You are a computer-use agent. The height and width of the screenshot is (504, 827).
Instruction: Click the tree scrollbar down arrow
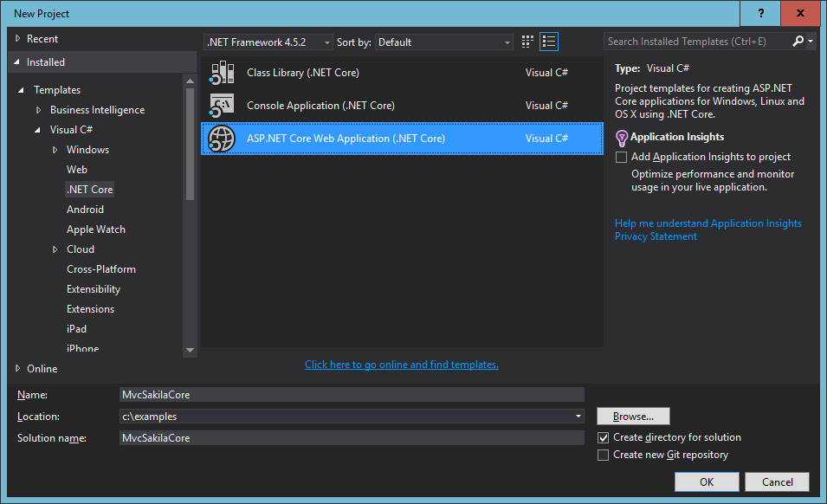point(191,350)
